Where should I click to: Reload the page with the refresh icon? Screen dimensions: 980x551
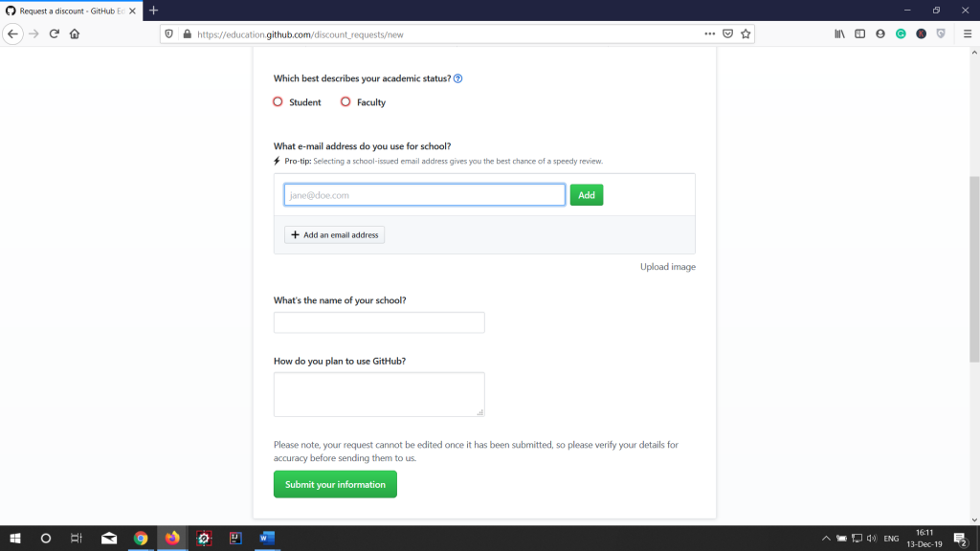coord(55,33)
